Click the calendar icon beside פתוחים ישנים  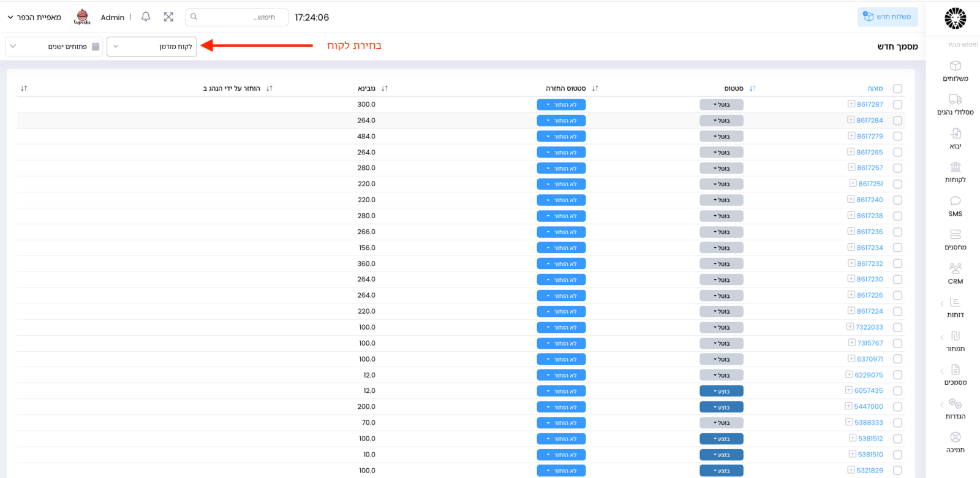tap(96, 47)
